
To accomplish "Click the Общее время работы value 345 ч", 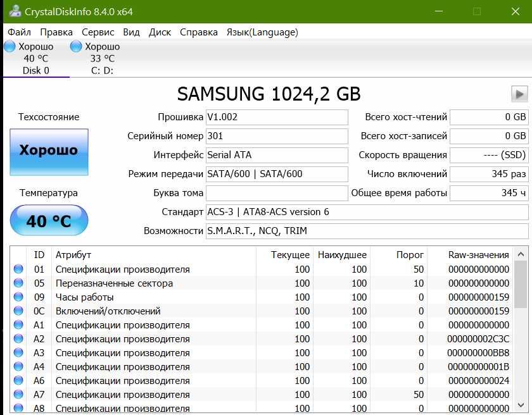I will [x=489, y=193].
